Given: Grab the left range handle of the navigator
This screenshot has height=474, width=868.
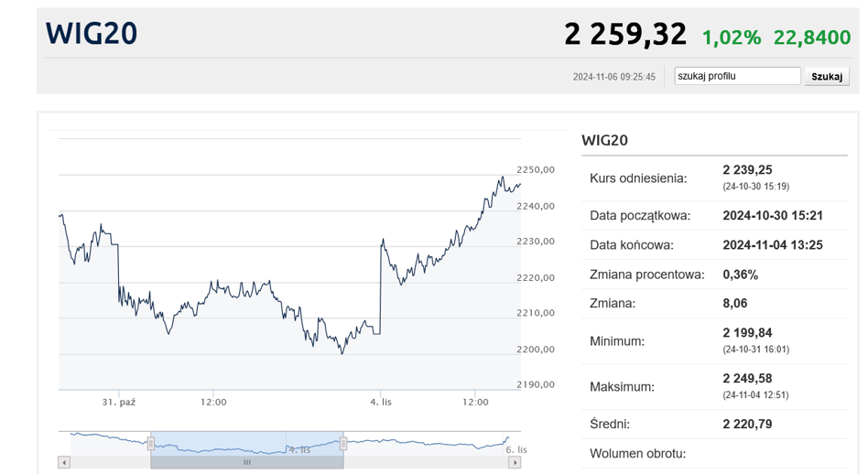Looking at the screenshot, I should point(151,443).
